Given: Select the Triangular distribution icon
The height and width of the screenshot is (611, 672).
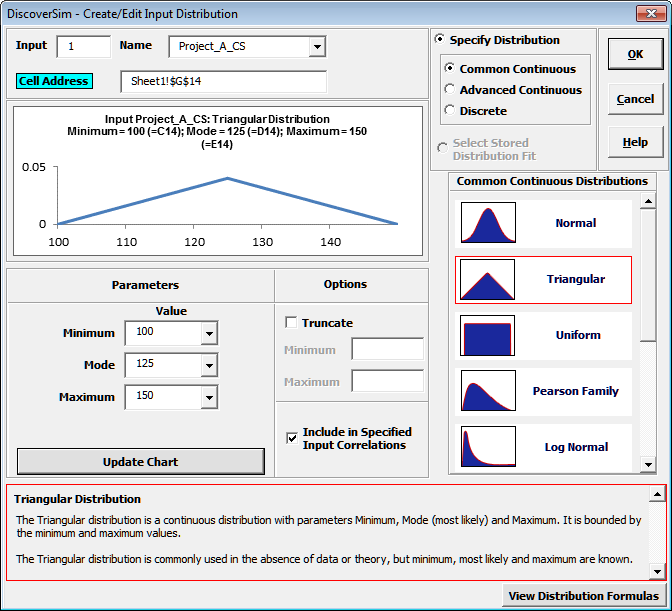Looking at the screenshot, I should [x=487, y=280].
